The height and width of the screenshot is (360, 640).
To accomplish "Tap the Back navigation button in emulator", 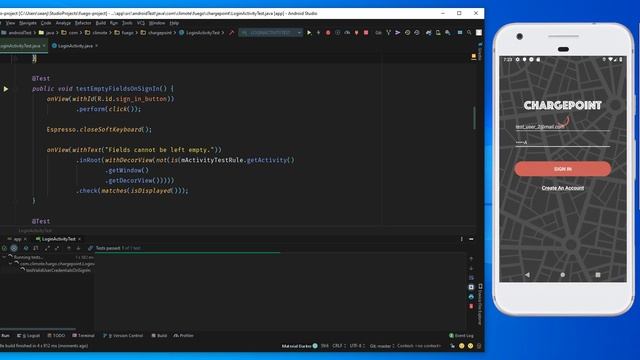I will click(x=527, y=275).
